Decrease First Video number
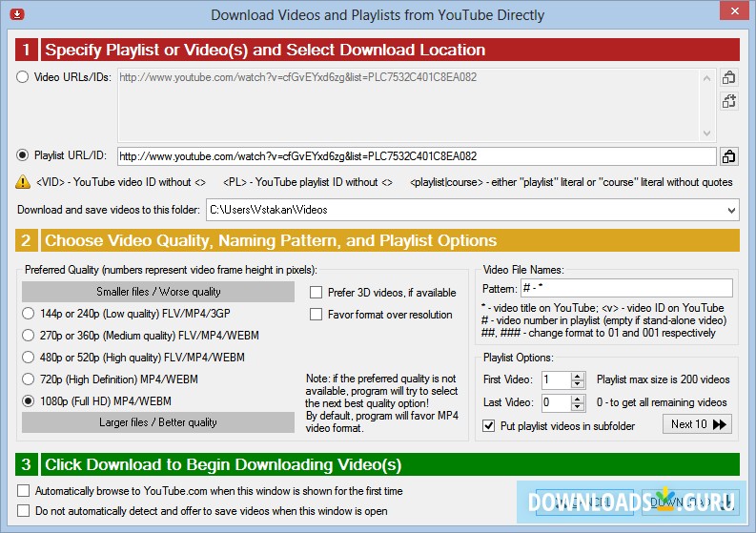The width and height of the screenshot is (756, 533). click(x=577, y=384)
